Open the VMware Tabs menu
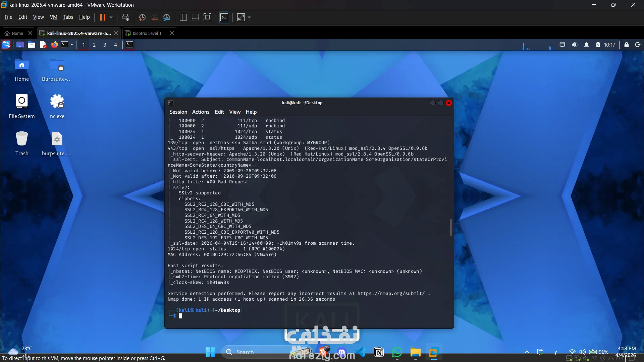Image resolution: width=644 pixels, height=362 pixels. [68, 17]
